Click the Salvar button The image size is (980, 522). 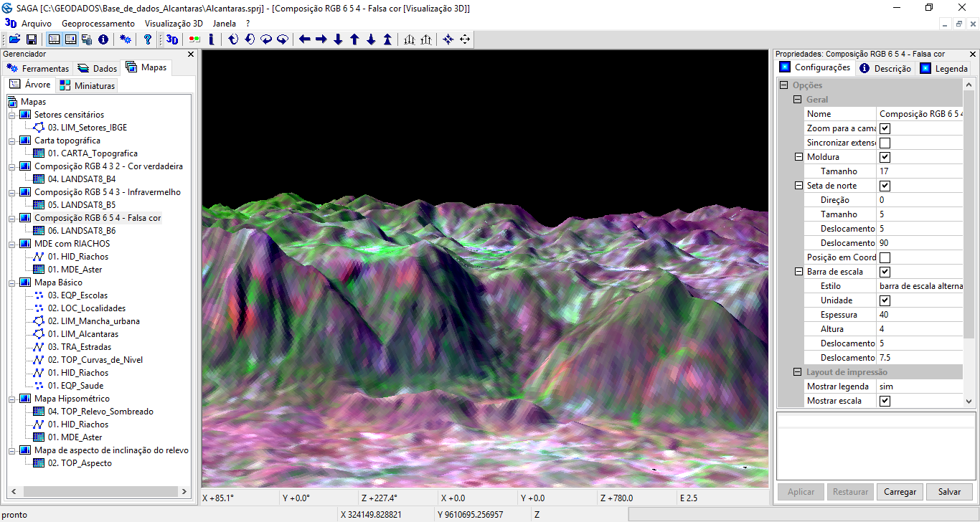948,492
